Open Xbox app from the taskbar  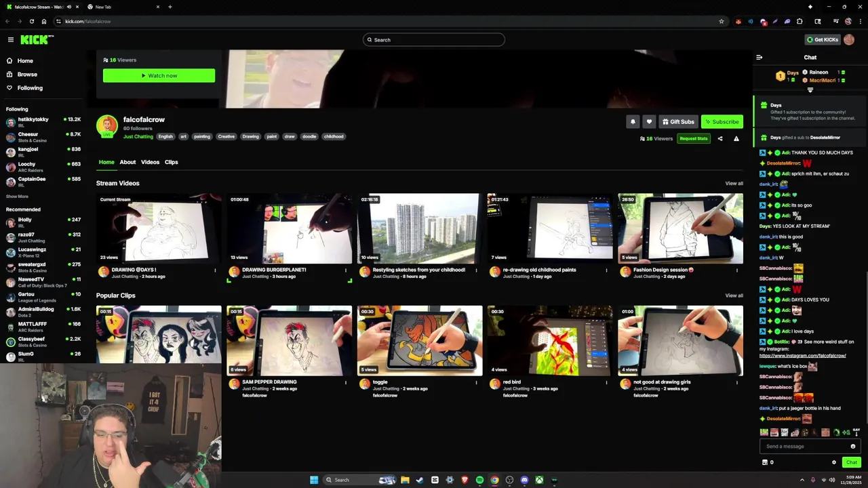(539, 480)
